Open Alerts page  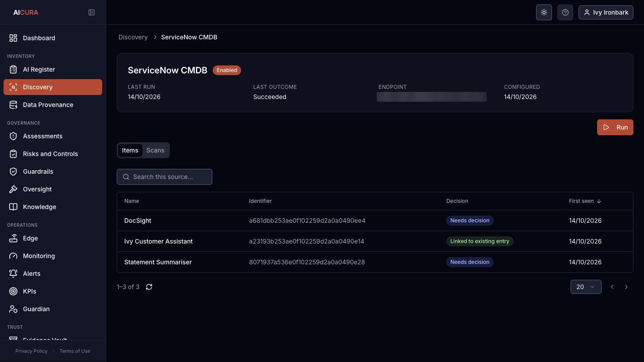pyautogui.click(x=53, y=274)
